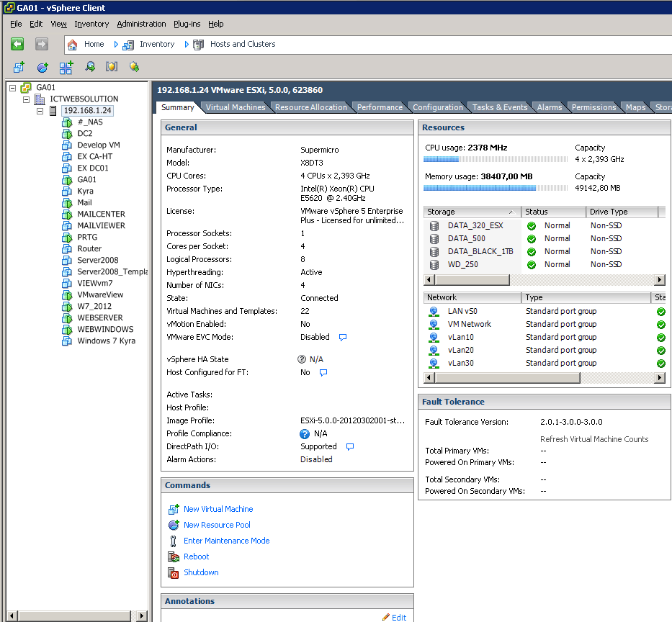Screen dimensions: 672x622
Task: Click the DATA_320_ESX datastore icon
Action: click(434, 226)
